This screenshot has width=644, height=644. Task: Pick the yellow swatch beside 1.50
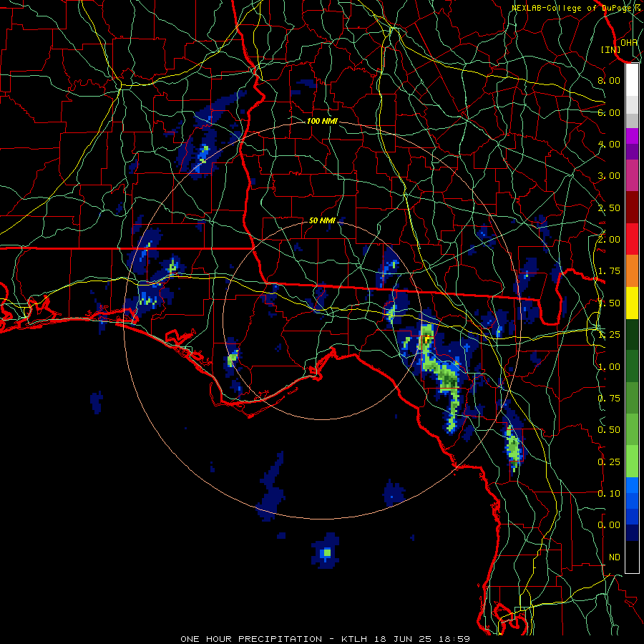click(x=632, y=303)
